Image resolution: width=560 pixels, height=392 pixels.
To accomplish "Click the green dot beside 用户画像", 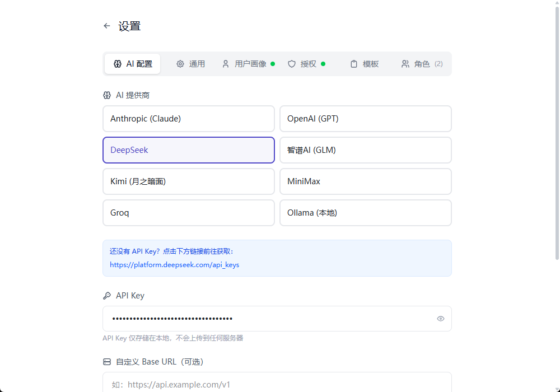I will coord(273,64).
